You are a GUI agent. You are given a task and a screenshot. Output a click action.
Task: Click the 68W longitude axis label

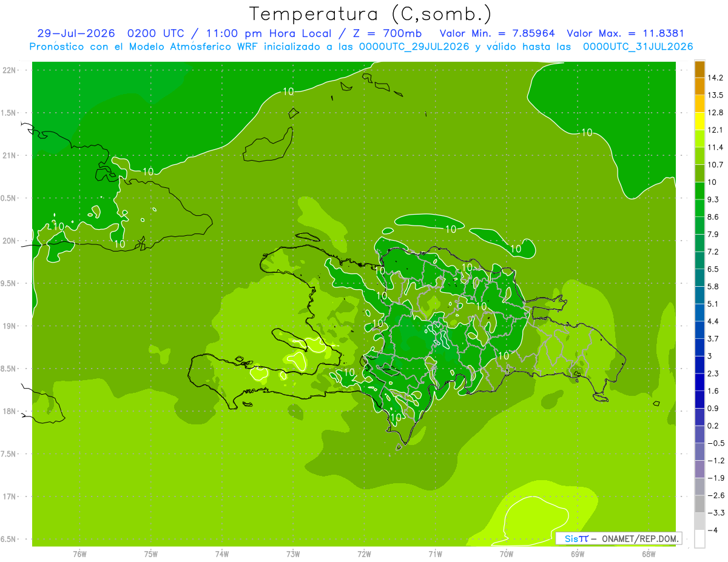pyautogui.click(x=649, y=554)
